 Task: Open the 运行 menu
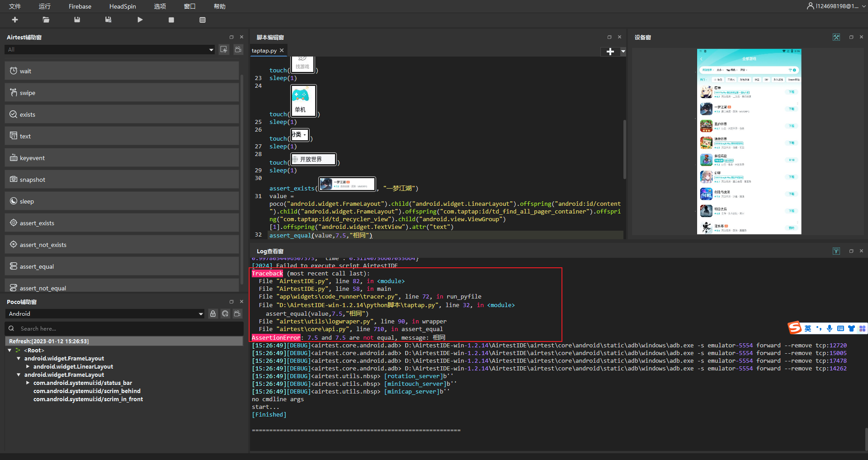tap(45, 6)
